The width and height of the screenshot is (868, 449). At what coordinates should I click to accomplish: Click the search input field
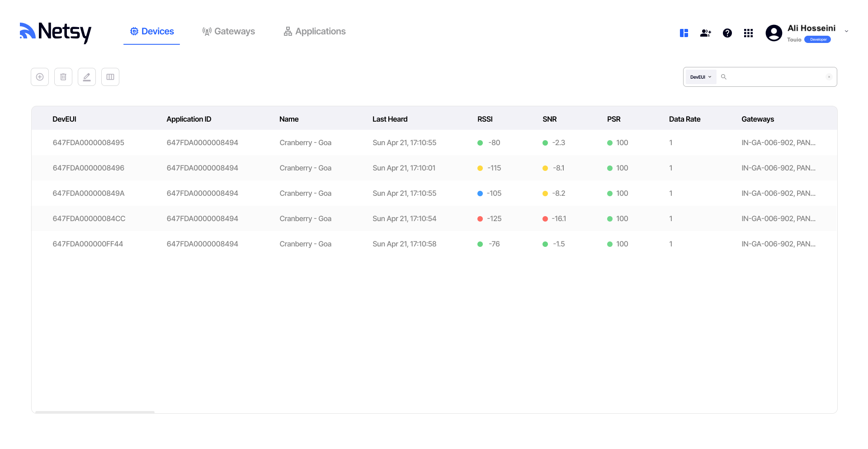(x=775, y=77)
